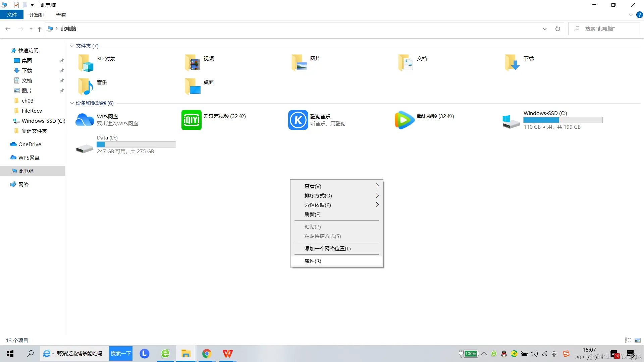Open the 3D Objects folder
This screenshot has width=644, height=362.
point(86,63)
